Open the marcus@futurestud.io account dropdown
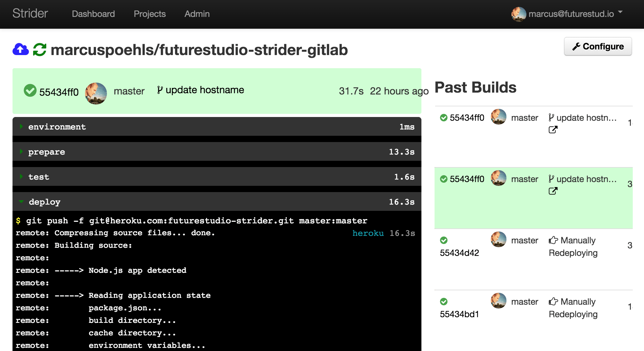Screen dimensions: 644x351 [x=567, y=14]
